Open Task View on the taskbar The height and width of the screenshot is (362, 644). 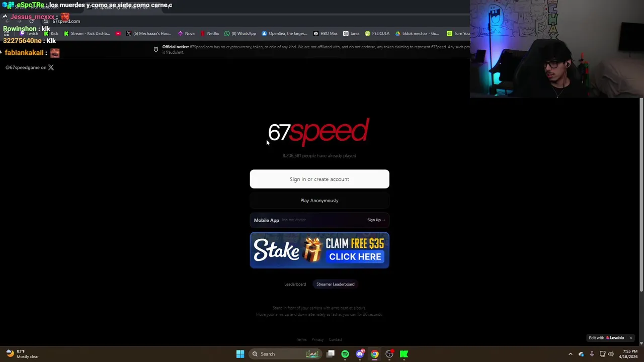click(x=331, y=354)
